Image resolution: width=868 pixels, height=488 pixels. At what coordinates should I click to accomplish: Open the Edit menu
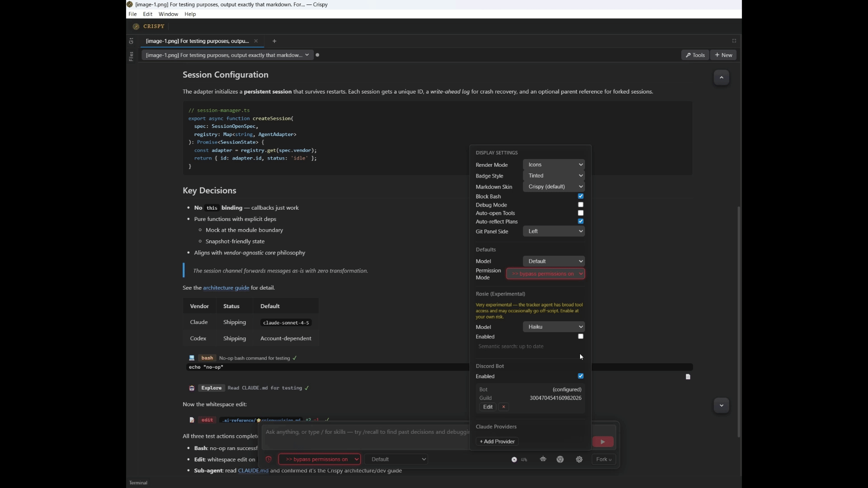(147, 14)
